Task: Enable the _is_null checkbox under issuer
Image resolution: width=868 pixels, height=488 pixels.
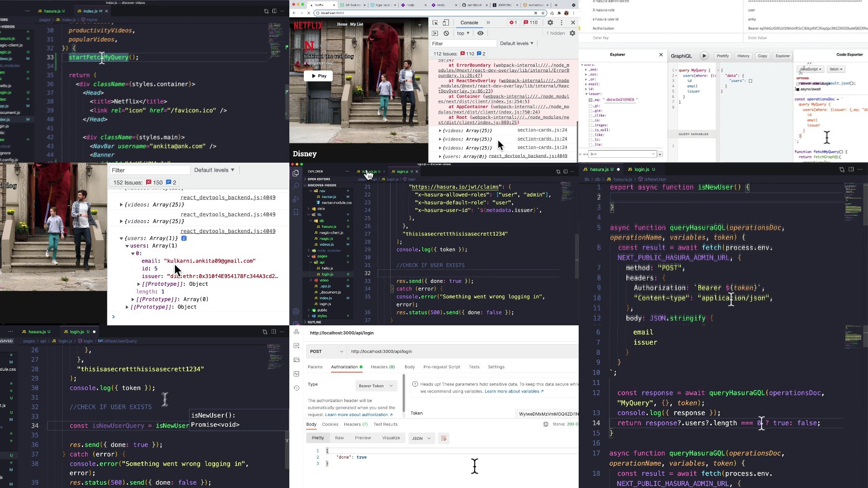Action: (x=590, y=130)
